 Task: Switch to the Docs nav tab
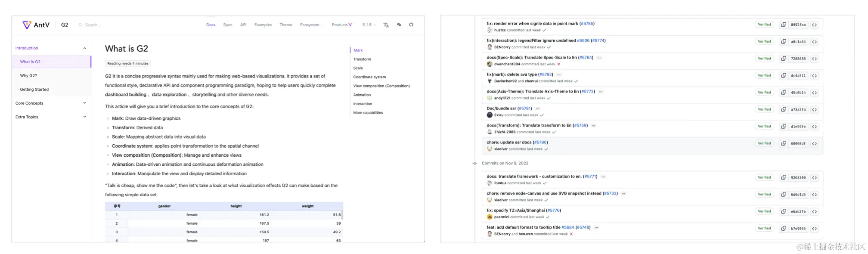211,25
